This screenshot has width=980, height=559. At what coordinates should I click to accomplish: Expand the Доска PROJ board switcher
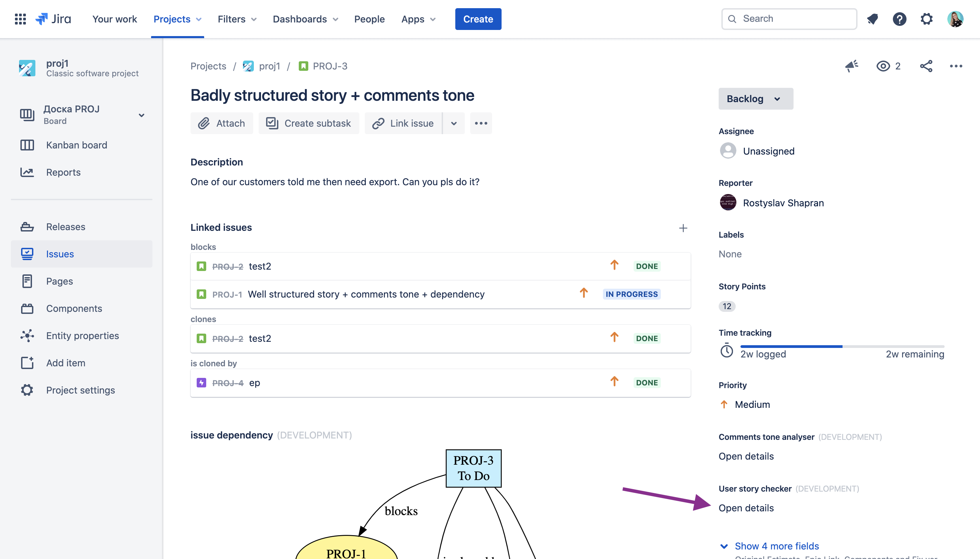click(x=141, y=115)
